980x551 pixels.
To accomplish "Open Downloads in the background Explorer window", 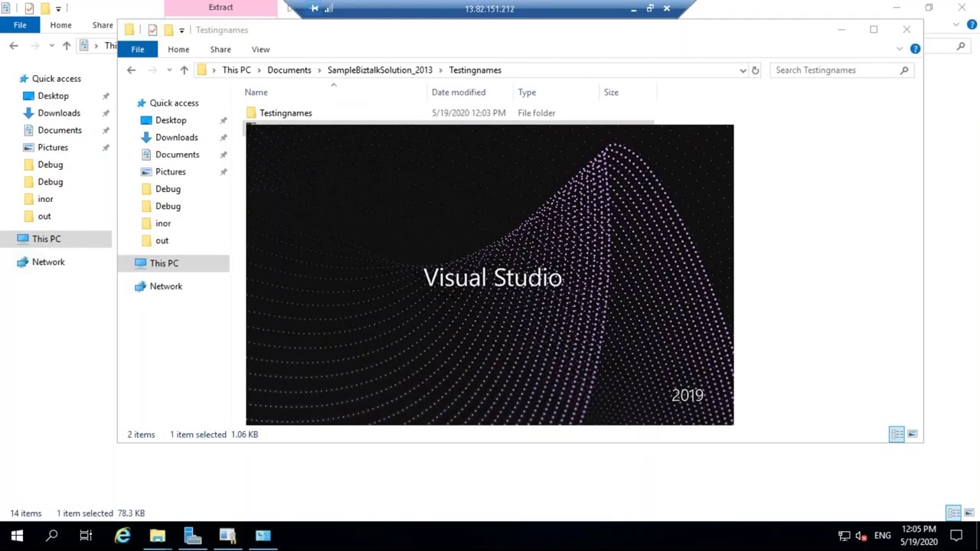I will click(59, 112).
